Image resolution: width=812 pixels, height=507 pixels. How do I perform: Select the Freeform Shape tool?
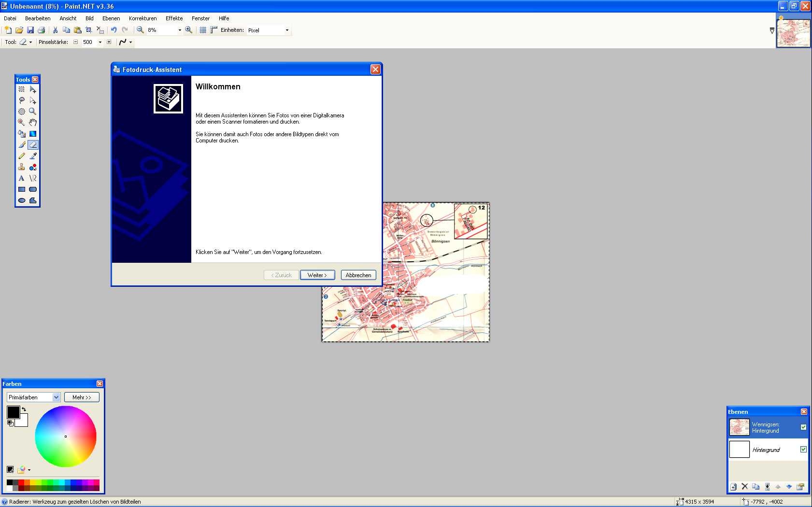click(33, 200)
